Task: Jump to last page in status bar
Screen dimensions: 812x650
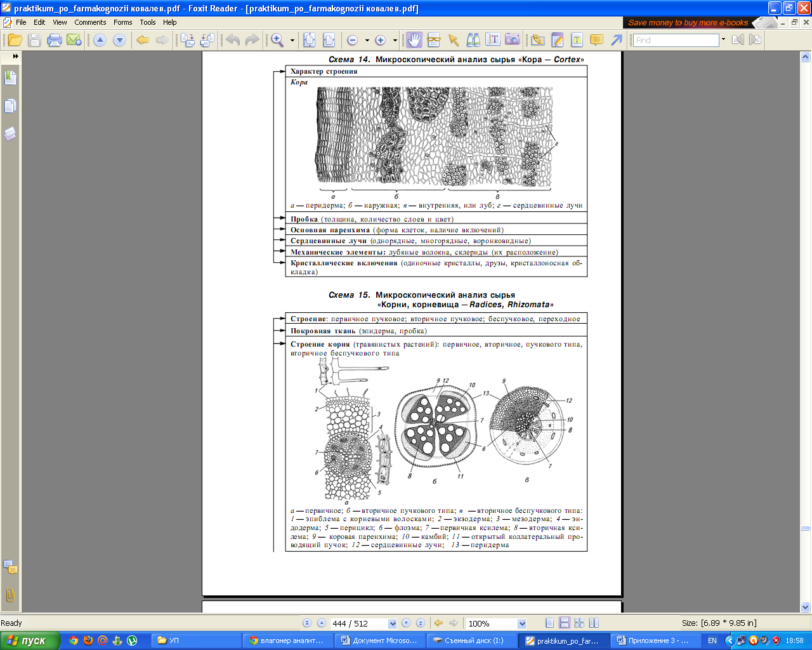Action: click(x=420, y=623)
